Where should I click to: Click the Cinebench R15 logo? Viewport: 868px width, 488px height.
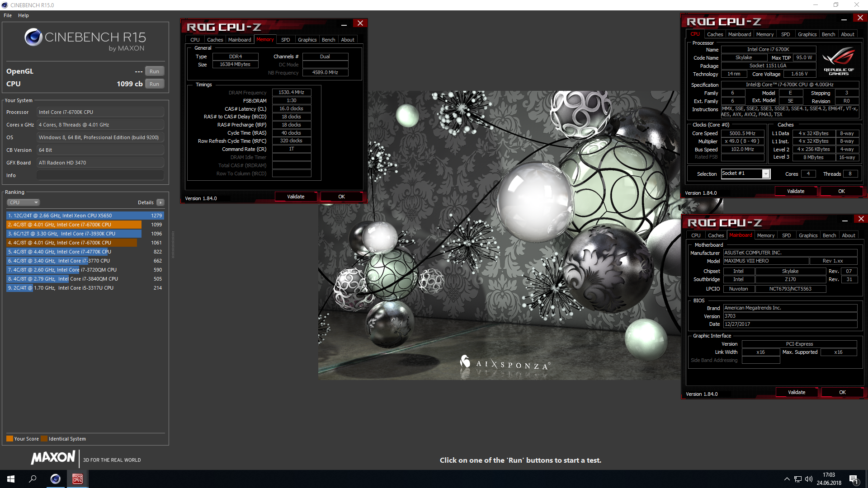tap(85, 40)
